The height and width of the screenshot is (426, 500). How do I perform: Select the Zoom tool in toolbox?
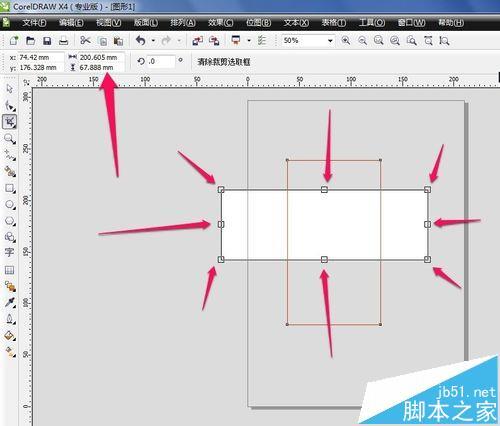(9, 139)
